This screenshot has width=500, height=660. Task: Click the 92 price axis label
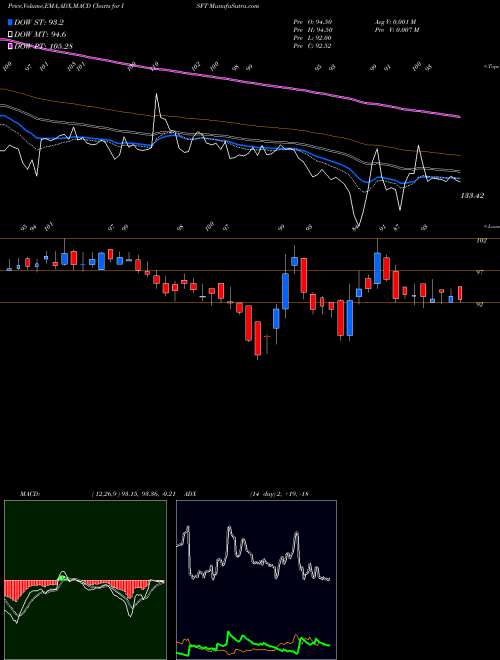click(479, 305)
